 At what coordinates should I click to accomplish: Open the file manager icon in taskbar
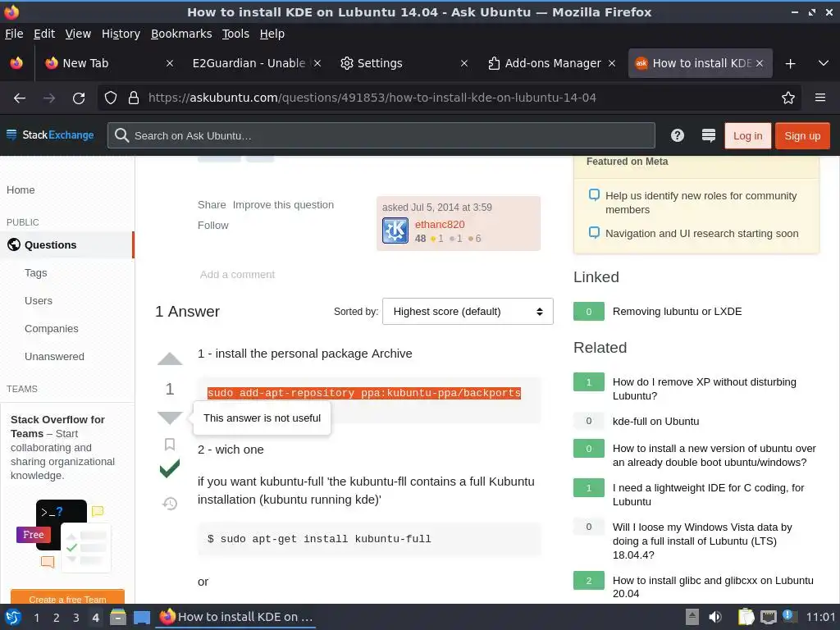pos(118,617)
